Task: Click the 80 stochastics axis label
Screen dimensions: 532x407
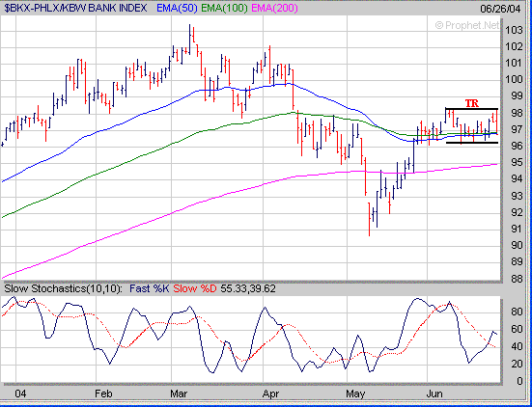Action: pos(516,312)
